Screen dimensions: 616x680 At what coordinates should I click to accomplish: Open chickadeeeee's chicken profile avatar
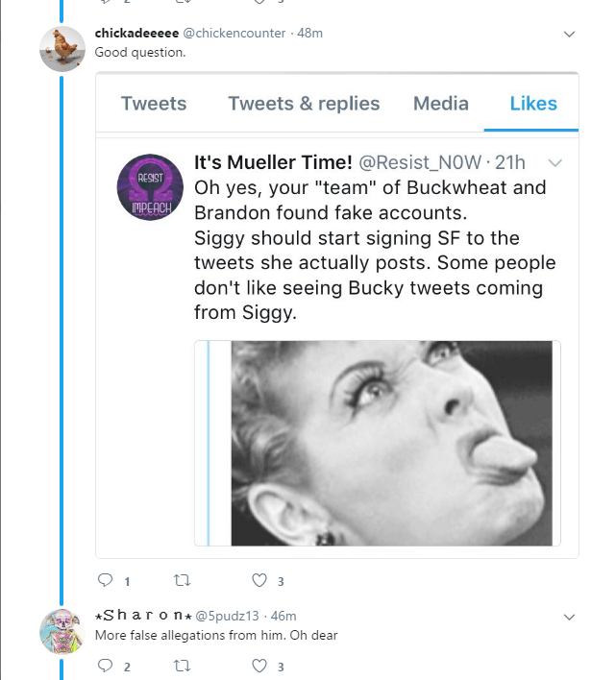[62, 49]
